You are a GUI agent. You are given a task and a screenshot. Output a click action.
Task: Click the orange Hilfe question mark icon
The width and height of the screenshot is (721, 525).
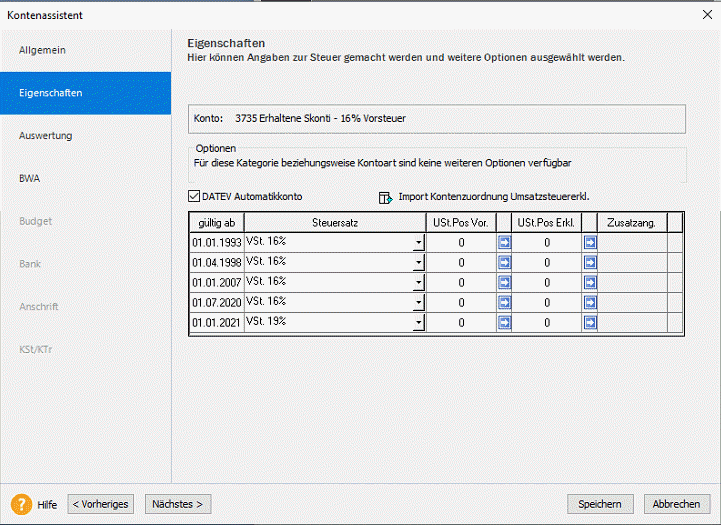click(x=21, y=504)
